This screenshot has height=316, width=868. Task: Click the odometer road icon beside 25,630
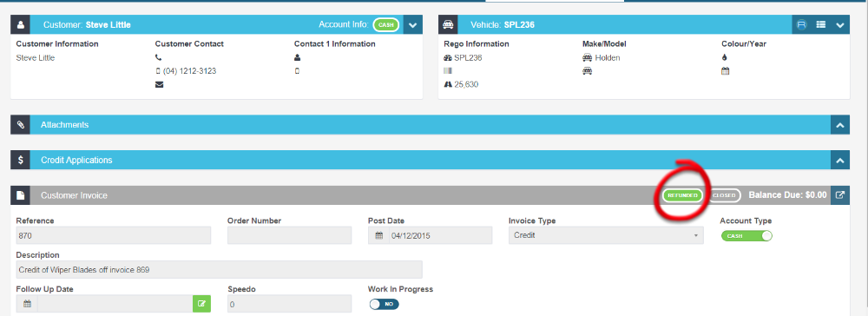point(448,85)
